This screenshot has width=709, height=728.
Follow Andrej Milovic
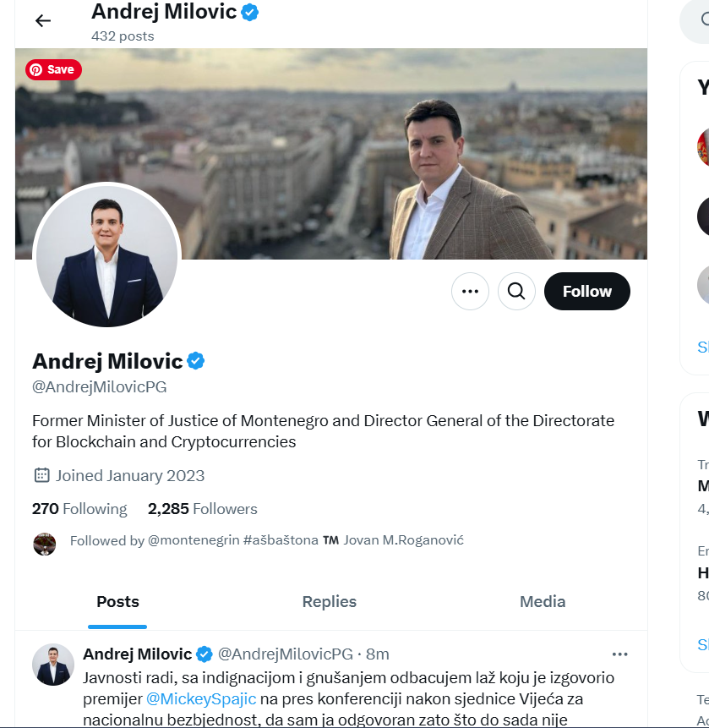click(x=586, y=291)
